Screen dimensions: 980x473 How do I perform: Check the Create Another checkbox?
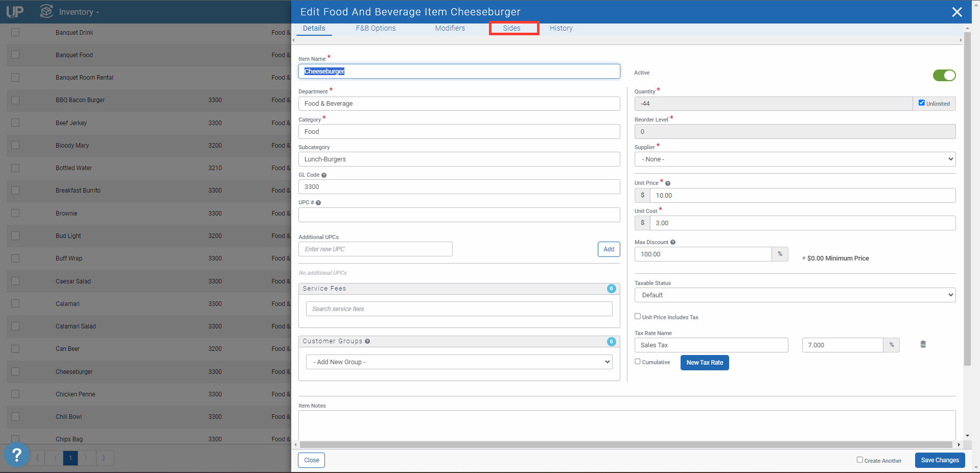[860, 460]
